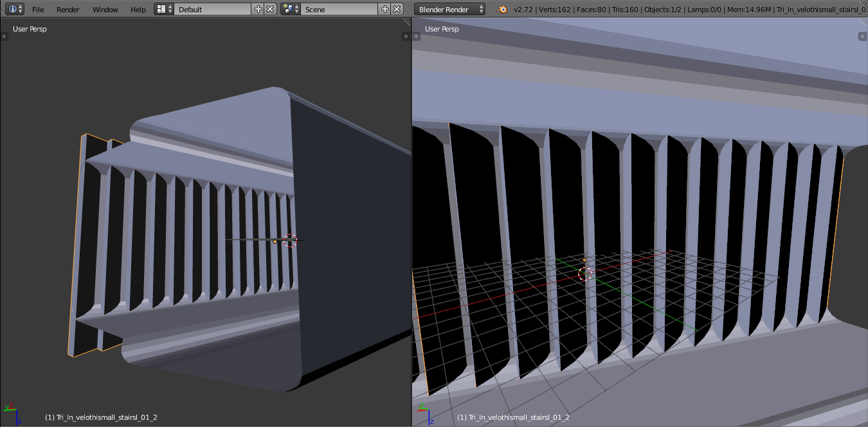Click the Scene name field
868x427 pixels.
(x=339, y=9)
